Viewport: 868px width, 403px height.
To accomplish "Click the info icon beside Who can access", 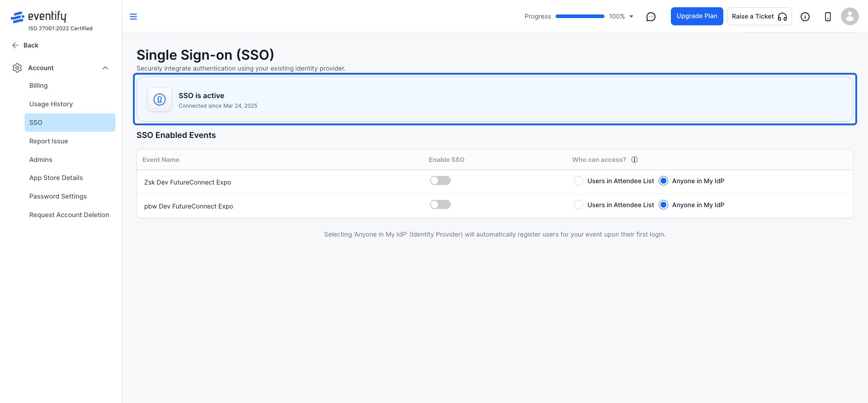I will (634, 160).
